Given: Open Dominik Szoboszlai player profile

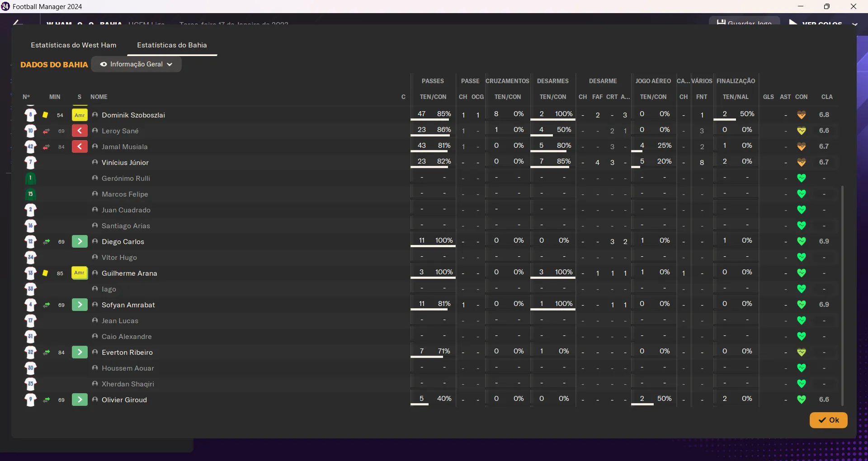Looking at the screenshot, I should coord(133,115).
